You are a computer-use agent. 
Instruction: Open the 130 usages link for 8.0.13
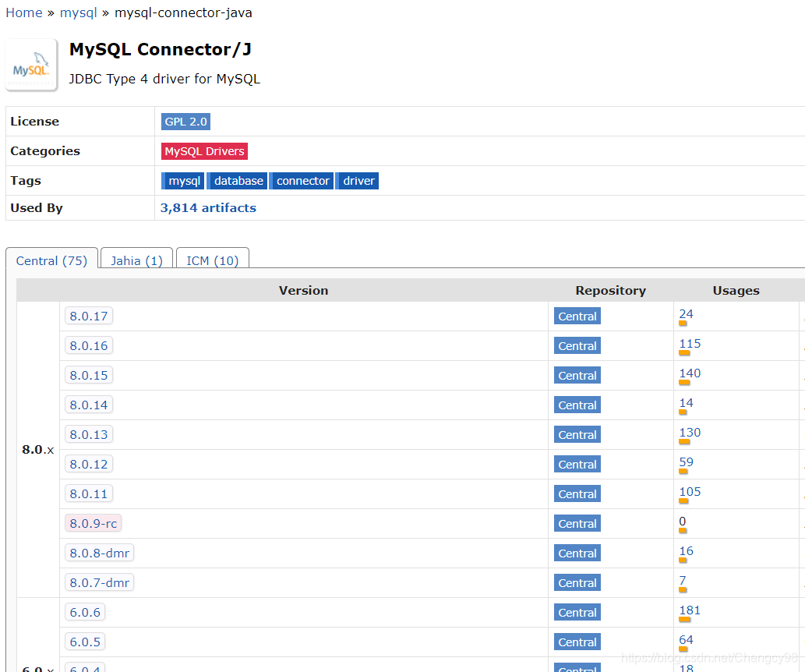tap(690, 433)
